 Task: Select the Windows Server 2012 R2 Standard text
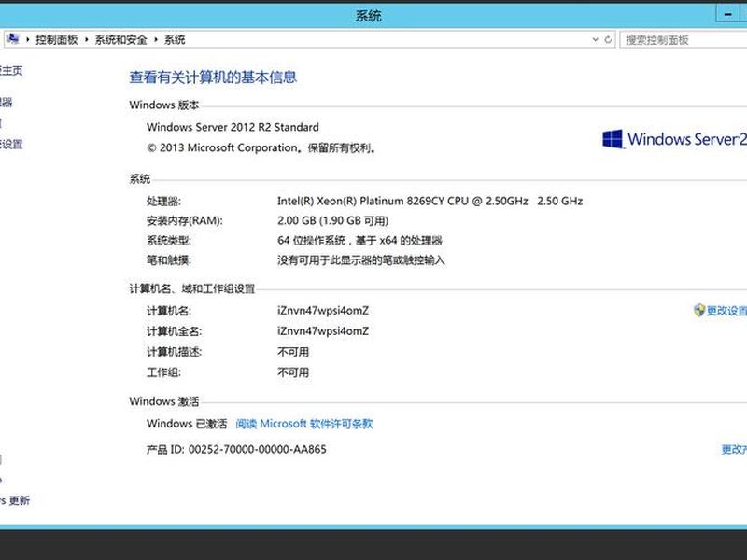coord(233,127)
